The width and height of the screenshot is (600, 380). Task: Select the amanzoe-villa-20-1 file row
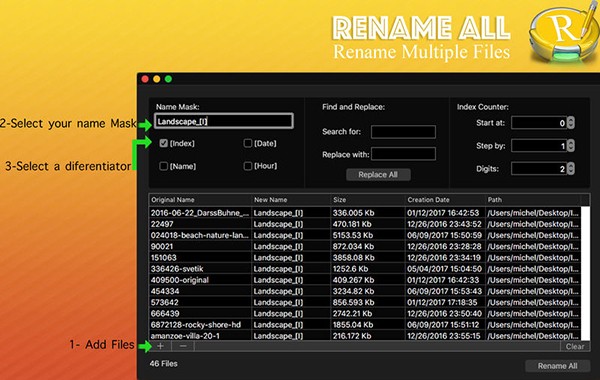pos(365,336)
